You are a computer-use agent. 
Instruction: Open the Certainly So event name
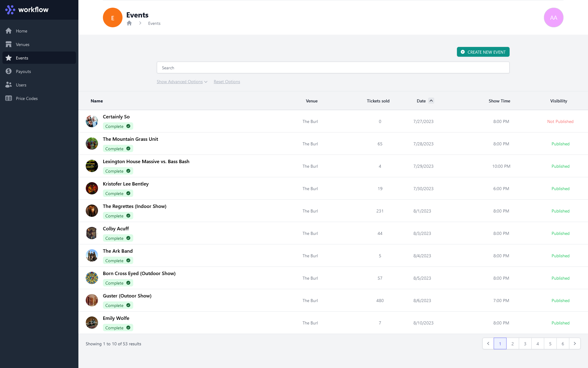click(116, 117)
